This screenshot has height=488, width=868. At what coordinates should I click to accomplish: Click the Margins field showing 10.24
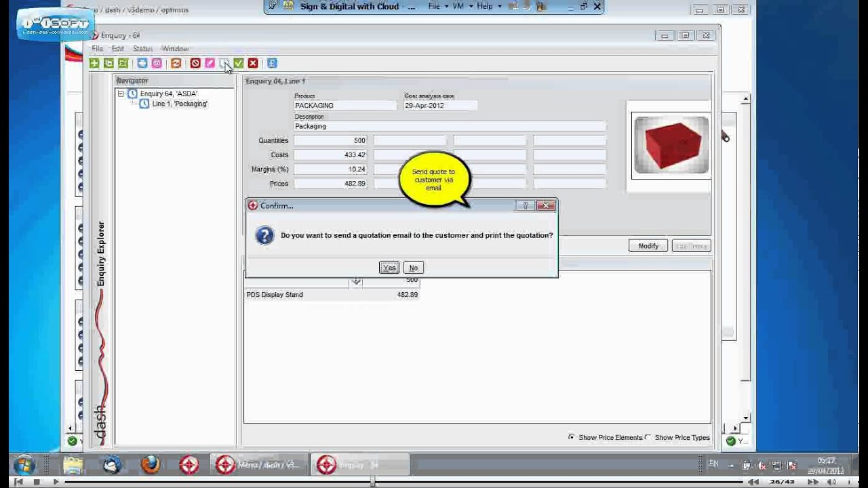(331, 169)
